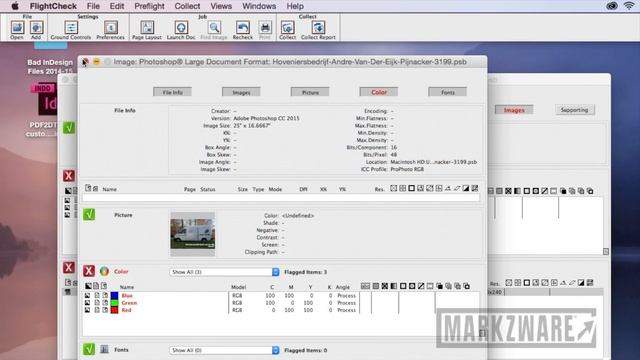Click the image icon in the Green row
This screenshot has height=360, width=640.
point(87,303)
